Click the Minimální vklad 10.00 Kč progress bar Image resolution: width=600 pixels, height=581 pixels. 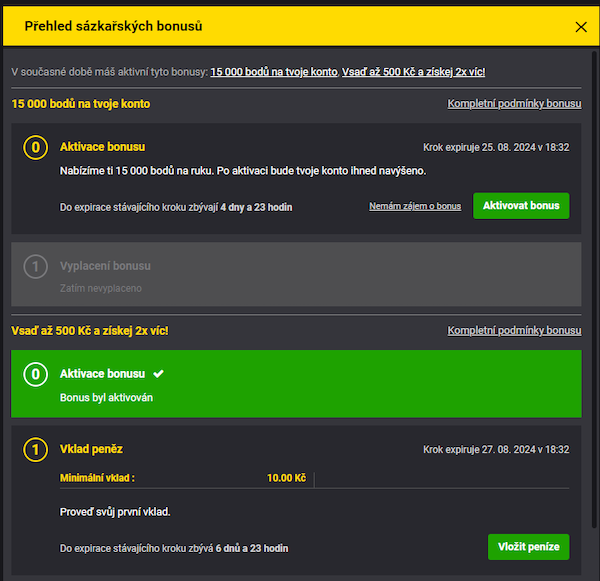click(x=187, y=479)
